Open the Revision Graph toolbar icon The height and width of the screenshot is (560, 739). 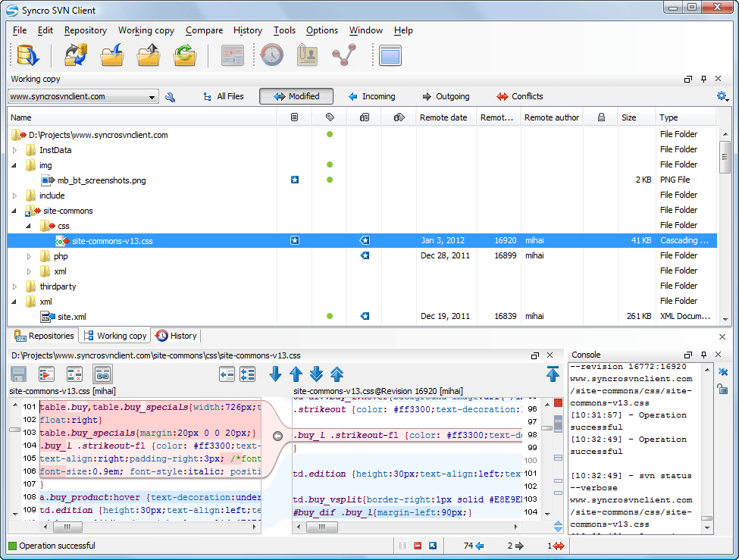tap(344, 55)
